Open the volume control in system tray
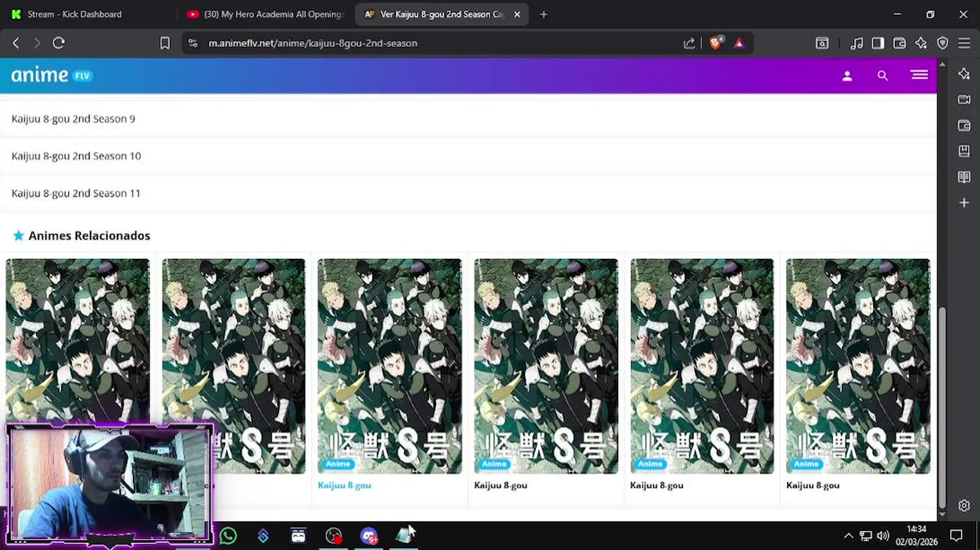Viewport: 980px width, 550px height. click(883, 536)
